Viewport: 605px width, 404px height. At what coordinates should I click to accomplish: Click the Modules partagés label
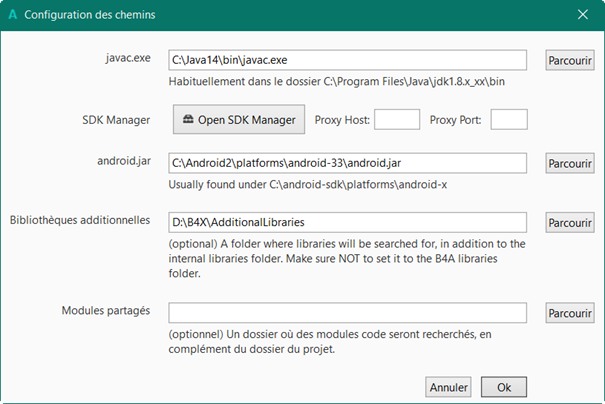click(x=104, y=311)
